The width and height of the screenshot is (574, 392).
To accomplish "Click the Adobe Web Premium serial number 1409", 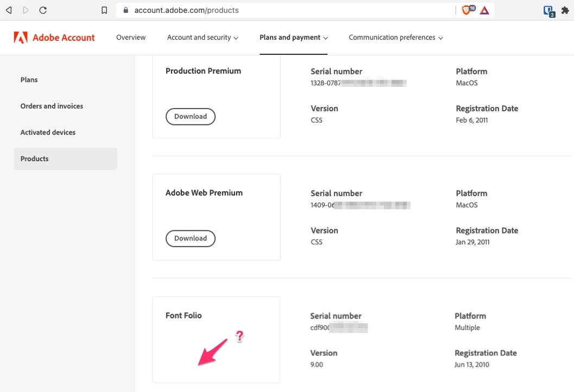I will tap(360, 205).
